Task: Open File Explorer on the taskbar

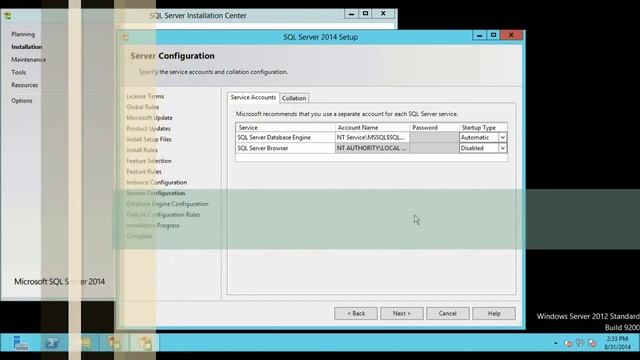Action: [x=85, y=343]
